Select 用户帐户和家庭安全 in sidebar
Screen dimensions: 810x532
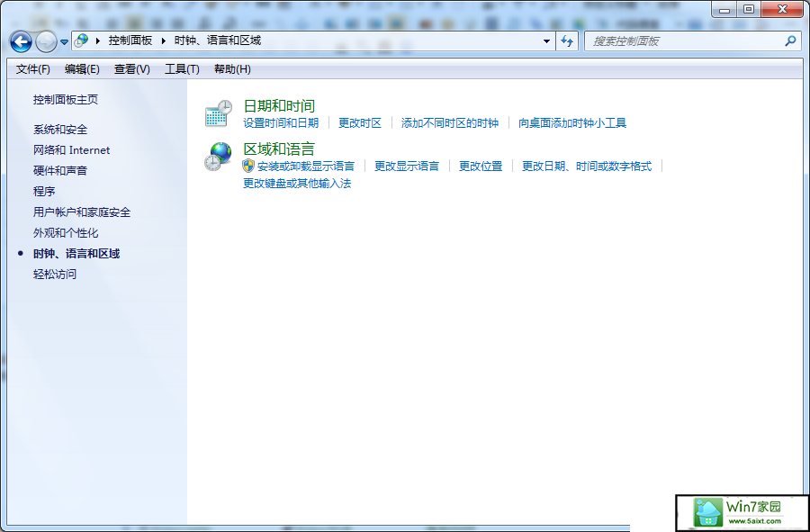[82, 212]
